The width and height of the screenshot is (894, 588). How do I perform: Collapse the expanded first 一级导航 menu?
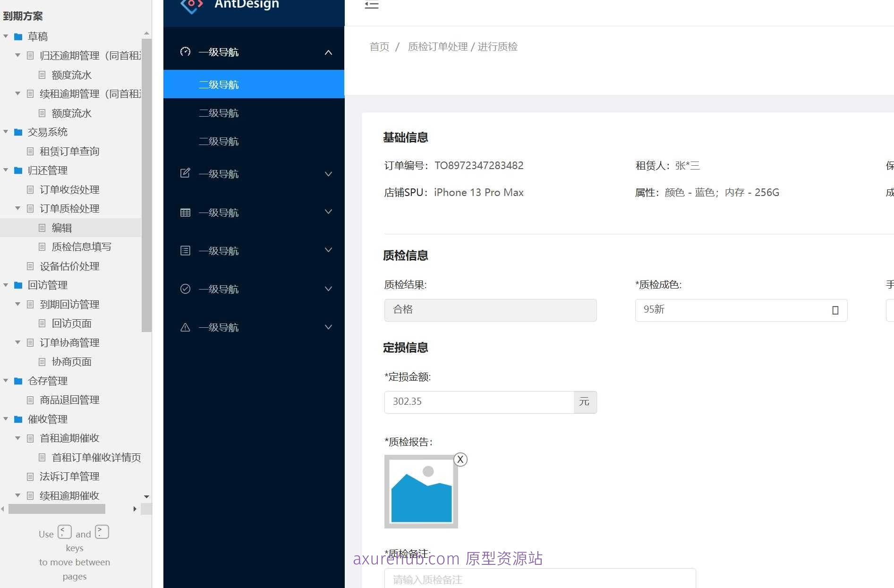click(328, 52)
